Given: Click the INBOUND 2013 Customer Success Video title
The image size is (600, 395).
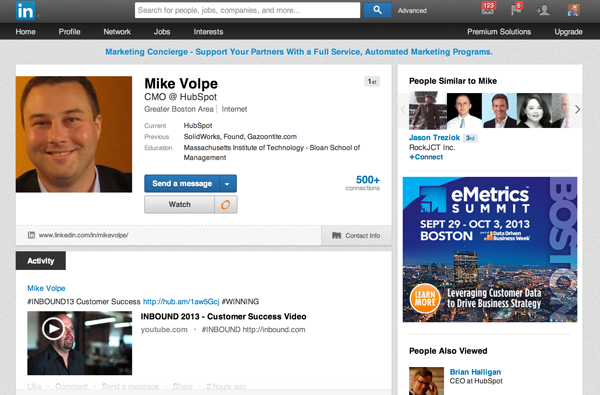Looking at the screenshot, I should pos(223,317).
